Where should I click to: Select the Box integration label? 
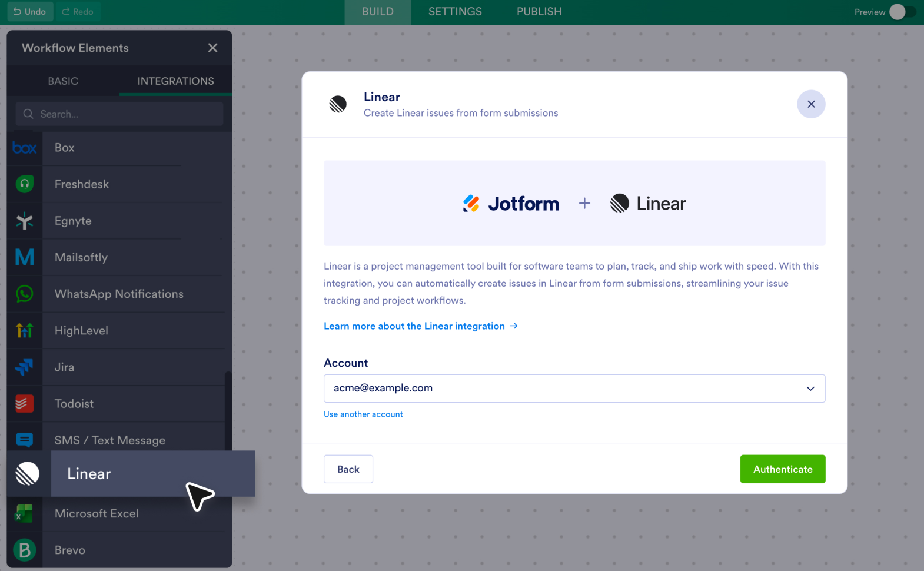pyautogui.click(x=65, y=148)
